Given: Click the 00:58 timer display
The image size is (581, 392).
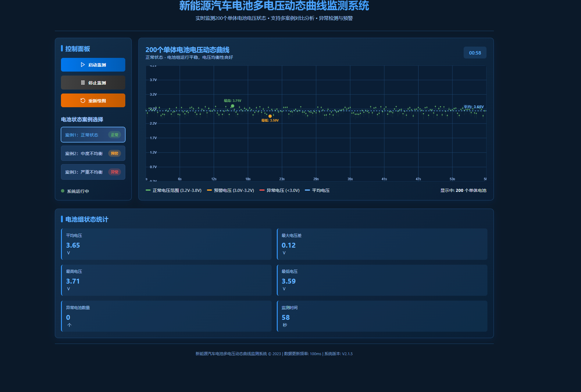Looking at the screenshot, I should point(475,53).
